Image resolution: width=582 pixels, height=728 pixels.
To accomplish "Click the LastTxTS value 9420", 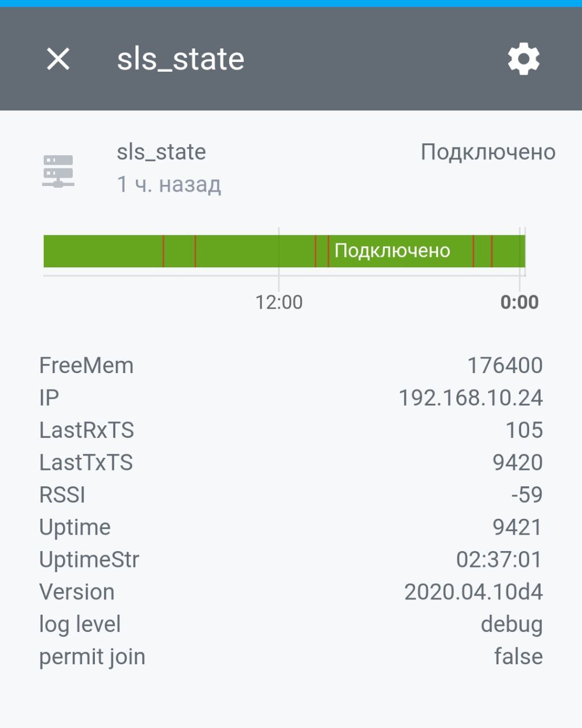I will pos(517,462).
